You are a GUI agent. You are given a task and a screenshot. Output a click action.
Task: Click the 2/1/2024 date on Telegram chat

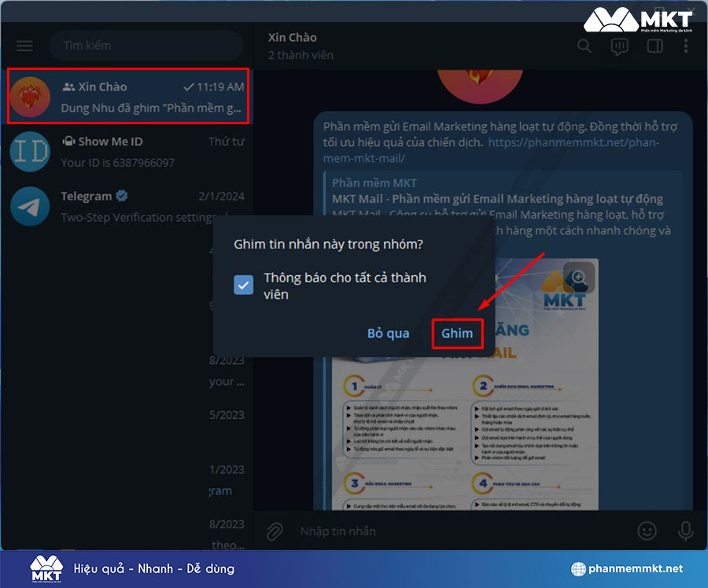point(221,197)
